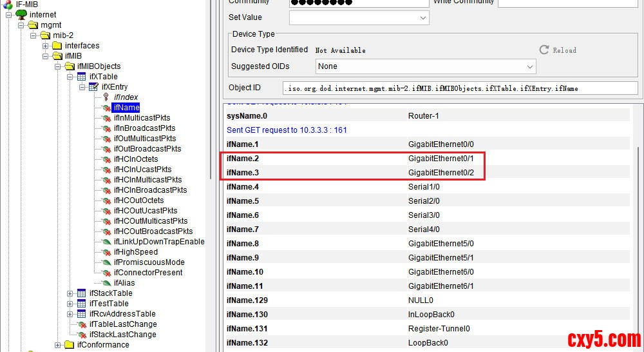The image size is (644, 352).
Task: Expand the ifRcvAddressTable node
Action: coord(70,314)
